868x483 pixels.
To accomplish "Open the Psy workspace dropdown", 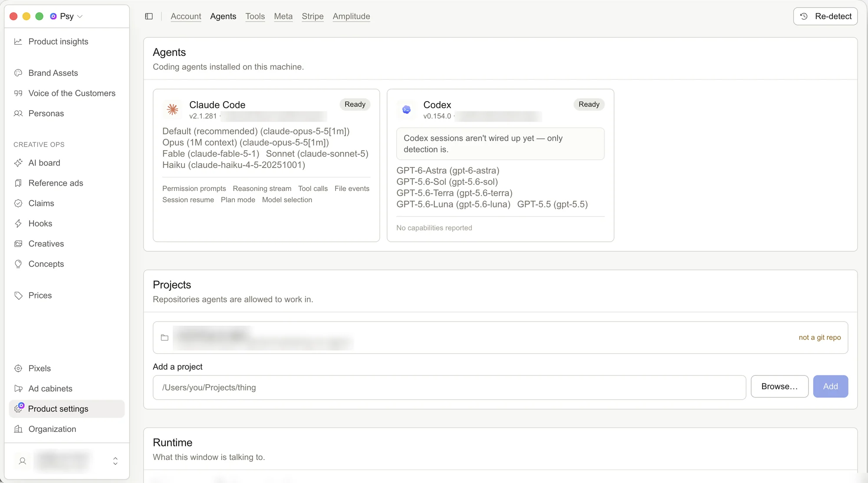I will [x=66, y=16].
